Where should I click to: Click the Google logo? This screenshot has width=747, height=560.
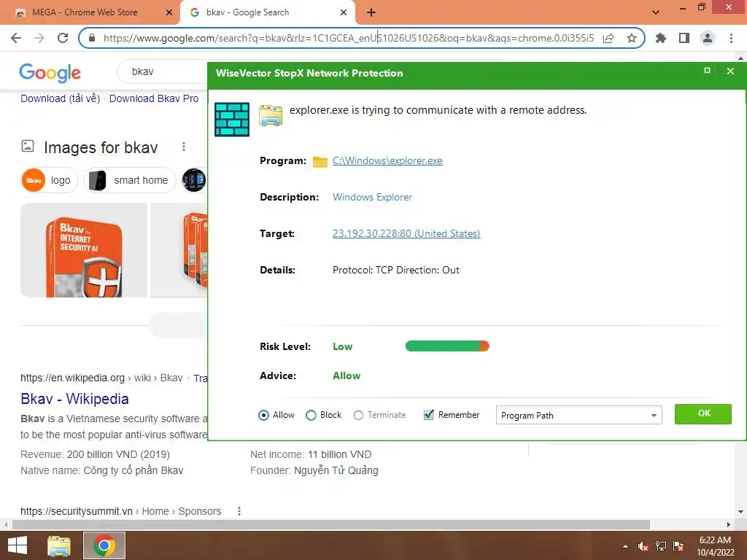[x=50, y=72]
